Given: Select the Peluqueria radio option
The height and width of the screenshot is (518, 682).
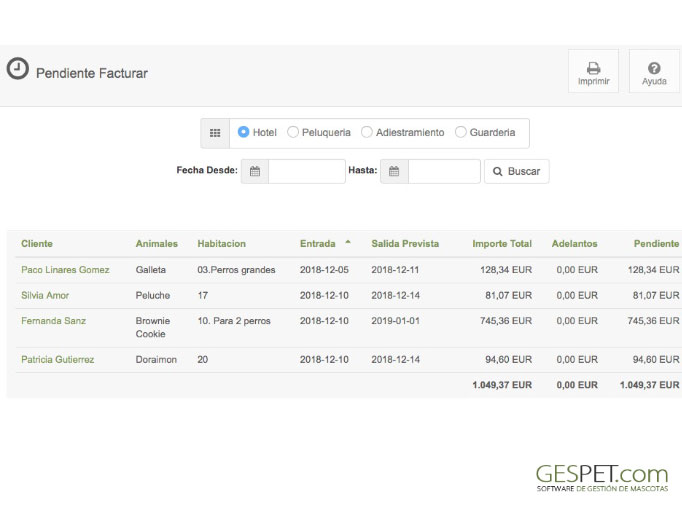Looking at the screenshot, I should click(293, 132).
